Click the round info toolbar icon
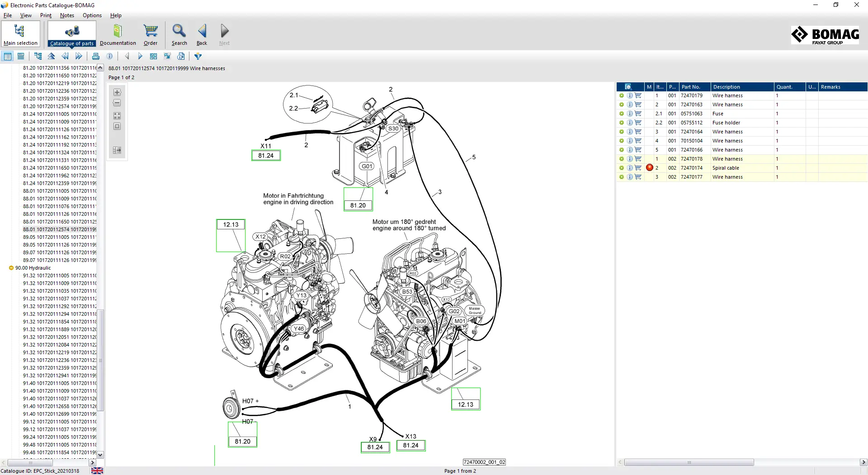 (x=109, y=56)
